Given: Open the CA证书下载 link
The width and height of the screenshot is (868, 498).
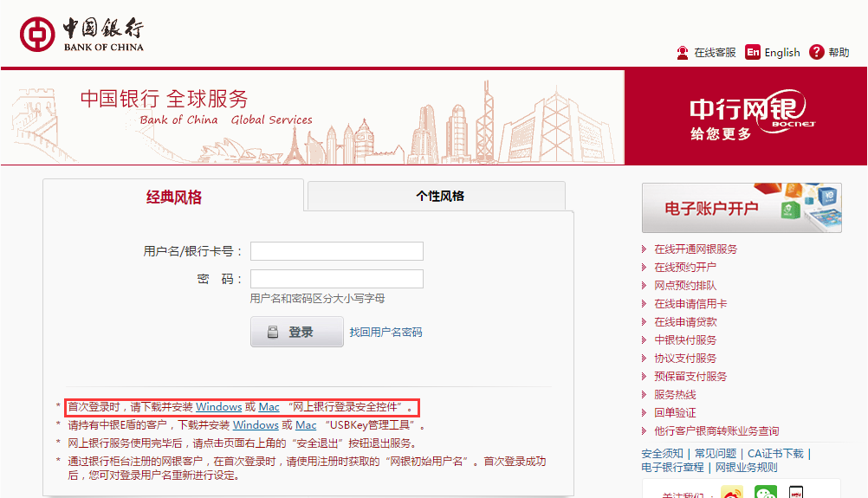Looking at the screenshot, I should click(775, 453).
